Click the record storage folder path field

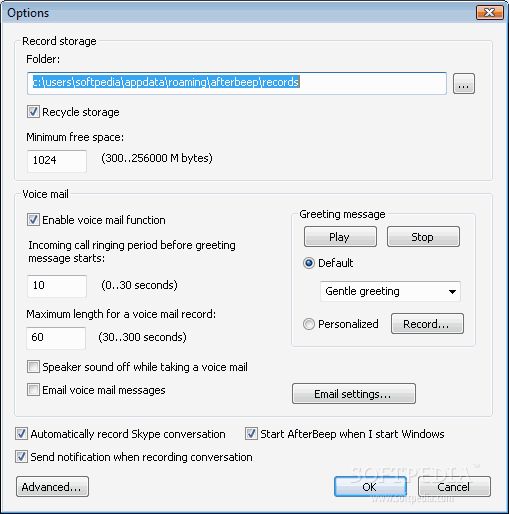tap(237, 83)
